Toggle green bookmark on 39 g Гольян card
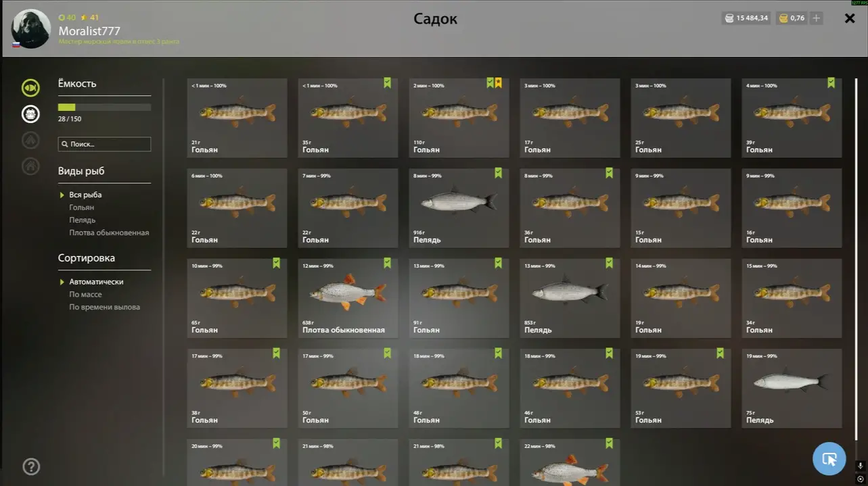 [x=831, y=83]
